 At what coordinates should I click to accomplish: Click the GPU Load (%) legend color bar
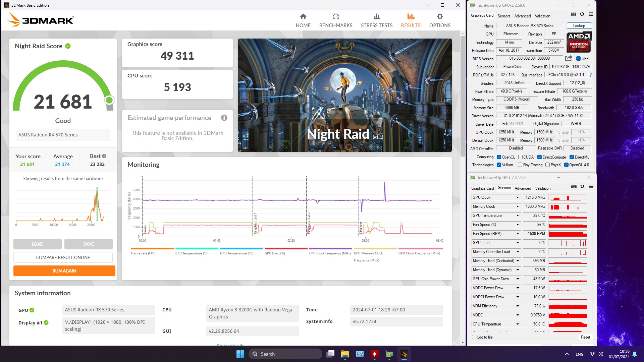point(286,248)
